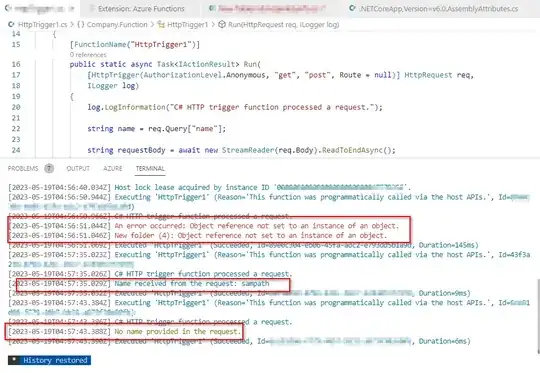
Task: Click 'Route = null' in line 17
Action: 365,75
